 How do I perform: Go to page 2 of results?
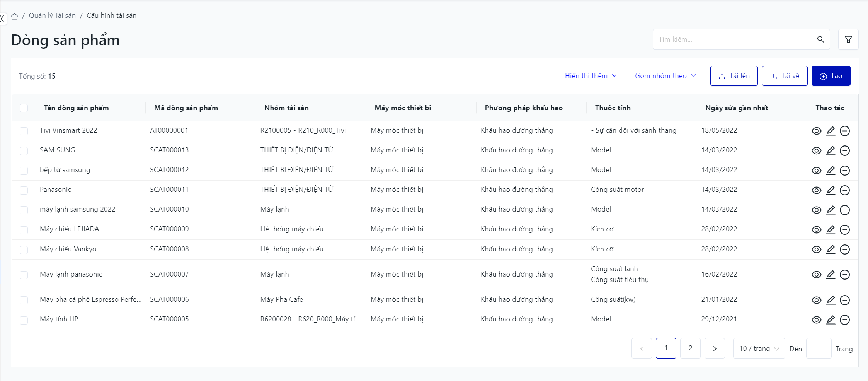(x=690, y=348)
